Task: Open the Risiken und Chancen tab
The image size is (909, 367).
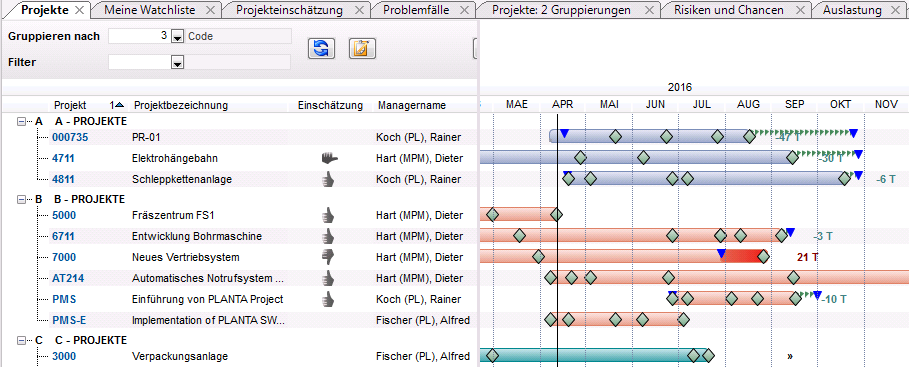Action: [729, 10]
